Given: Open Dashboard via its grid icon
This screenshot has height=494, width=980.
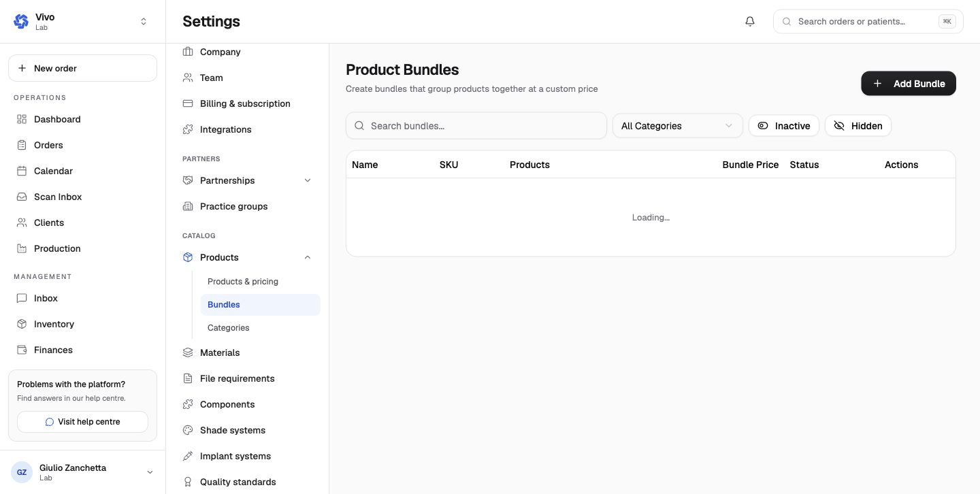Looking at the screenshot, I should pyautogui.click(x=22, y=119).
